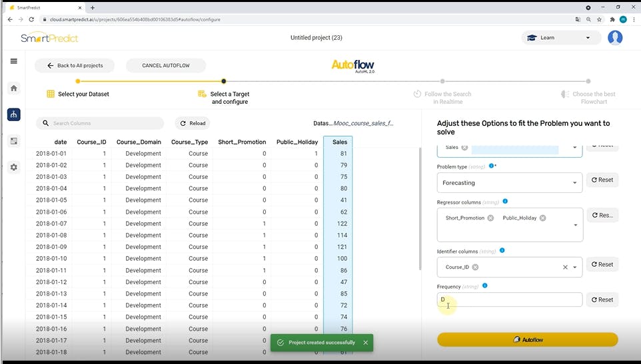Image resolution: width=641 pixels, height=364 pixels.
Task: Open the hamburger menu in sidebar
Action: (13, 61)
